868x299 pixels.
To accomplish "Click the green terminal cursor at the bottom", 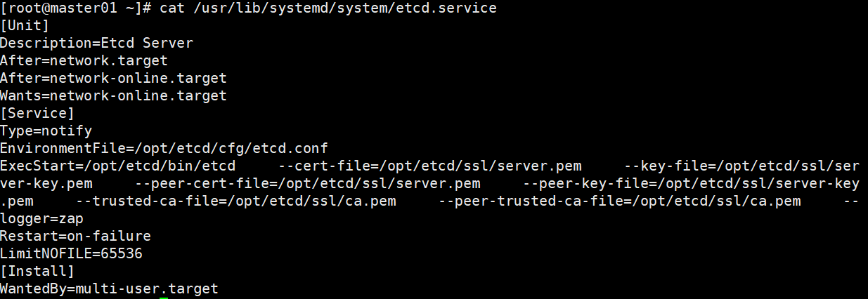I will (164, 298).
